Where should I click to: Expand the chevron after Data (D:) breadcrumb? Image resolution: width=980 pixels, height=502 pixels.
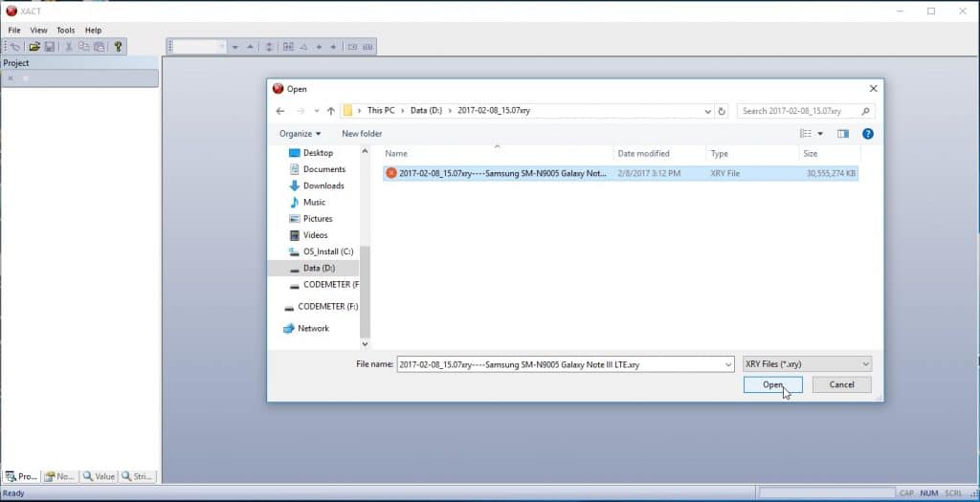point(450,111)
